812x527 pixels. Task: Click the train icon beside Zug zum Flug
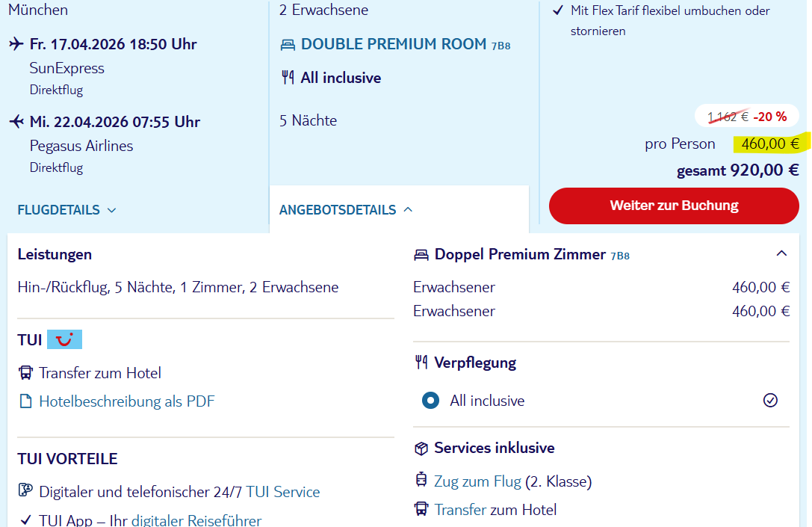(421, 481)
